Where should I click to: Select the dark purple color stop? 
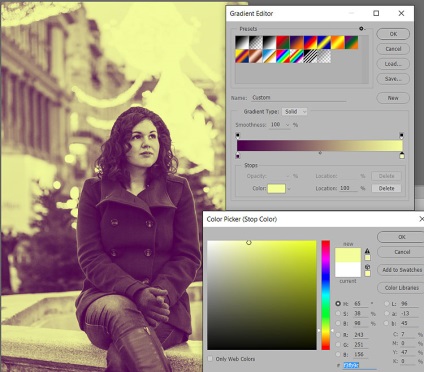click(238, 155)
